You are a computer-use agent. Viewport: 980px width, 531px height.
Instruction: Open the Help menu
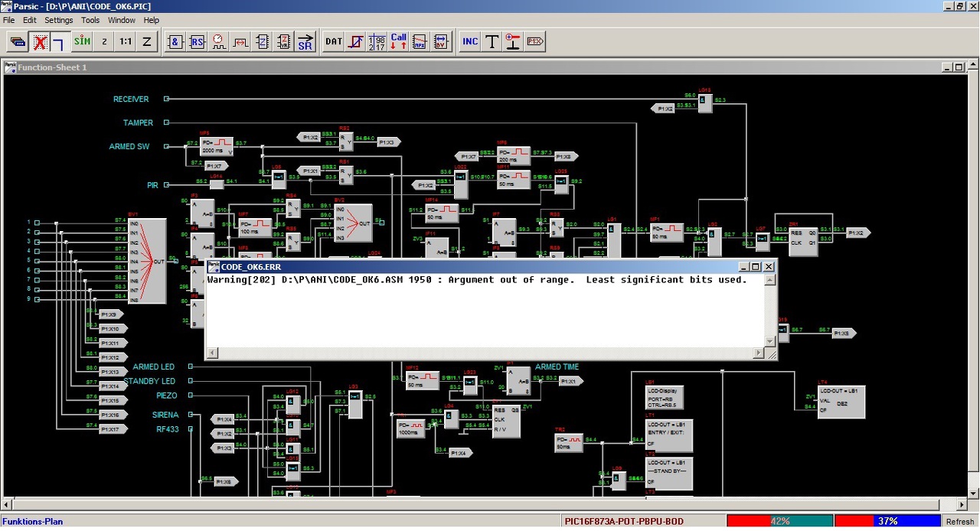pyautogui.click(x=152, y=20)
